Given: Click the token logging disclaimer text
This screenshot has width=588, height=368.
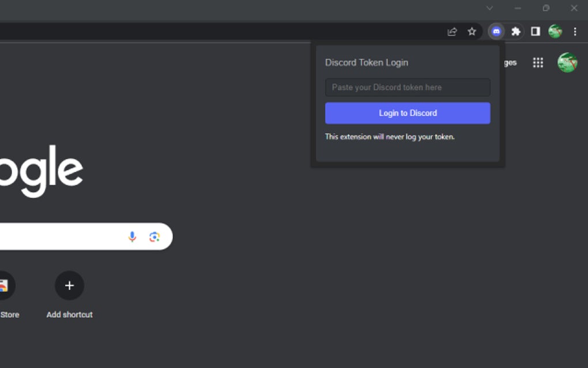Looking at the screenshot, I should [x=390, y=137].
